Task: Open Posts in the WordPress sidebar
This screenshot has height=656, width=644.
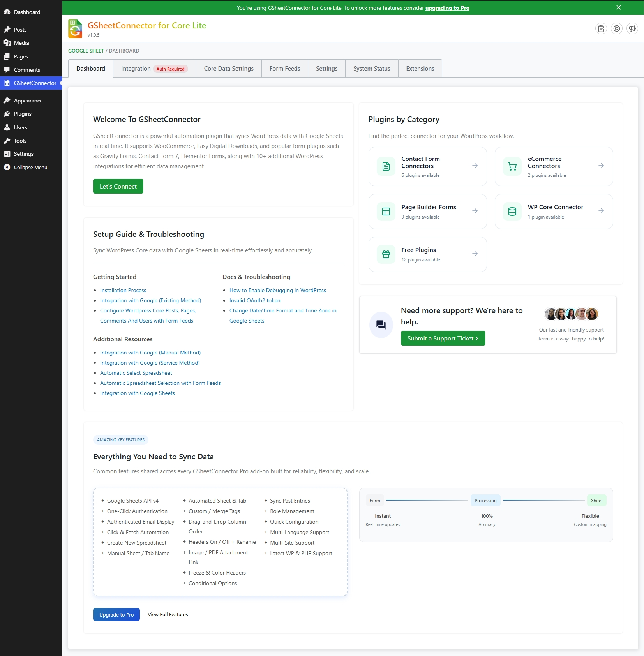Action: coord(31,30)
